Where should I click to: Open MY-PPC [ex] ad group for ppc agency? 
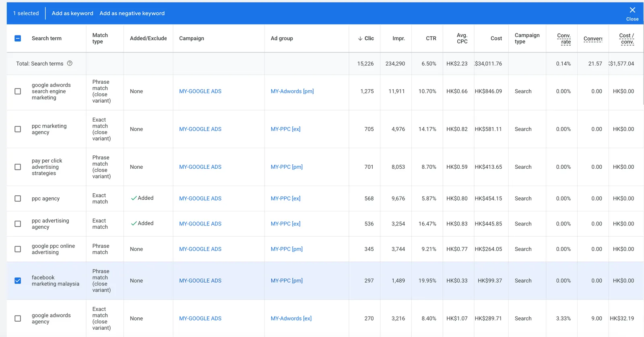(285, 198)
